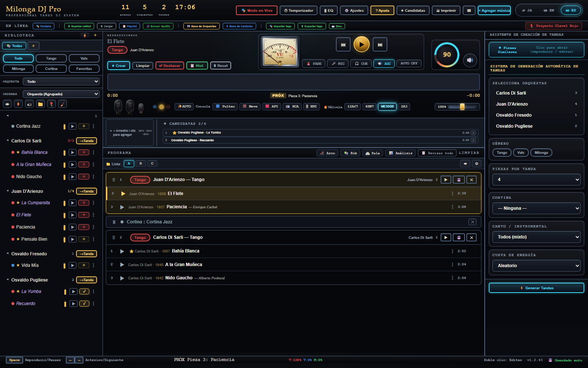Image resolution: width=588 pixels, height=368 pixels.
Task: Mute audio with the speaker icon
Action: click(x=470, y=60)
